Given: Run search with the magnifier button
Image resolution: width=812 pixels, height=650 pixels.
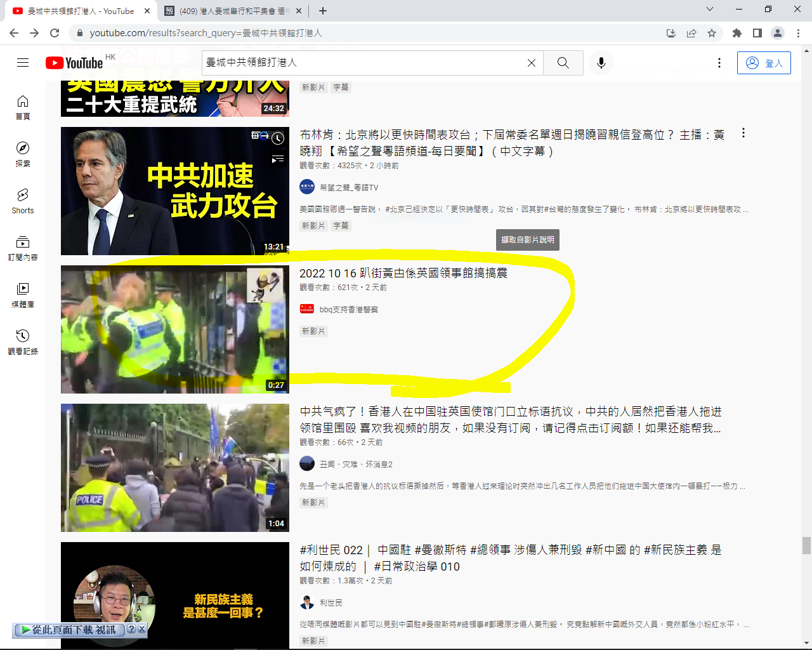Looking at the screenshot, I should 563,63.
